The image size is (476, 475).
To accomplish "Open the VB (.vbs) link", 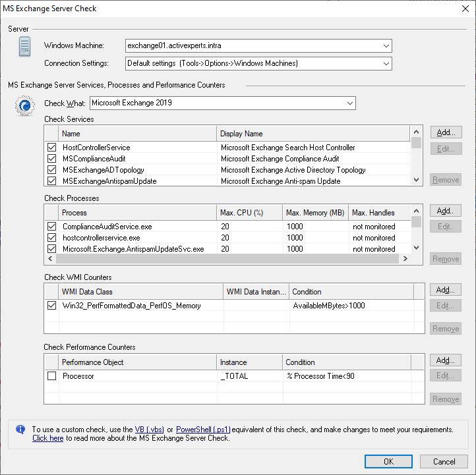I will click(150, 430).
